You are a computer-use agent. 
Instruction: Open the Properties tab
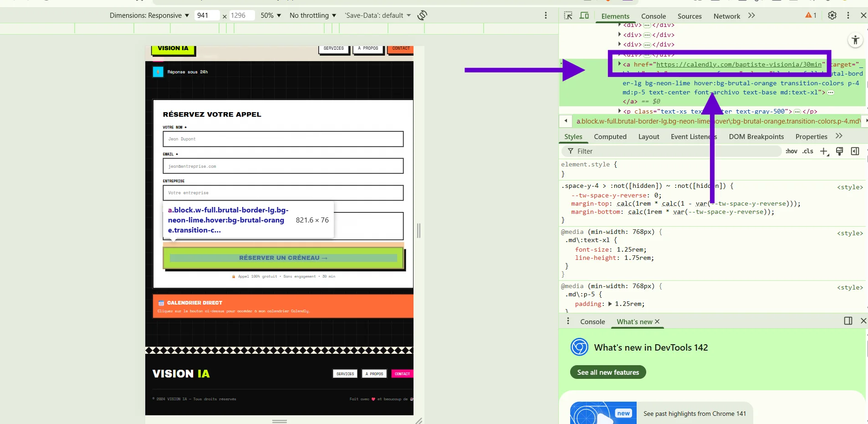click(x=811, y=136)
